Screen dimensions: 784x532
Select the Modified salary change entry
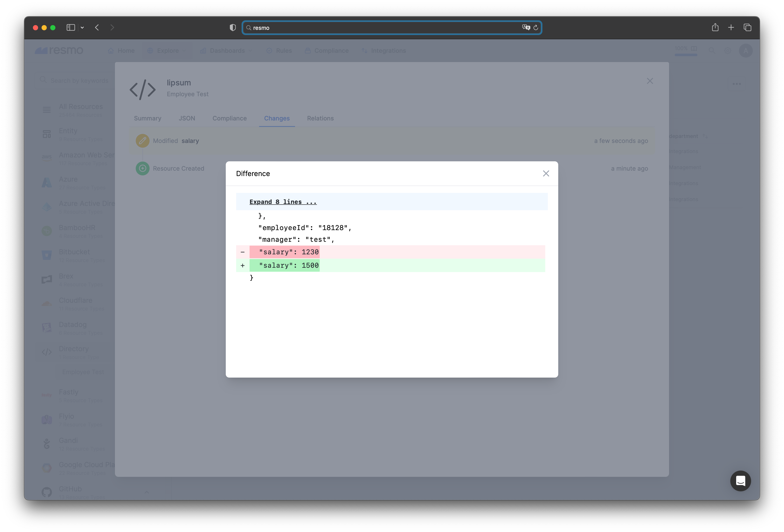[x=176, y=141]
